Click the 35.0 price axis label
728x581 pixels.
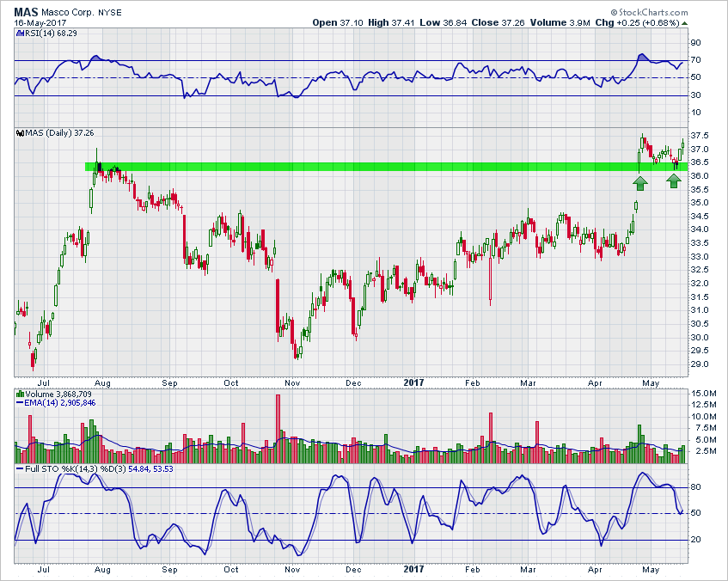(700, 203)
